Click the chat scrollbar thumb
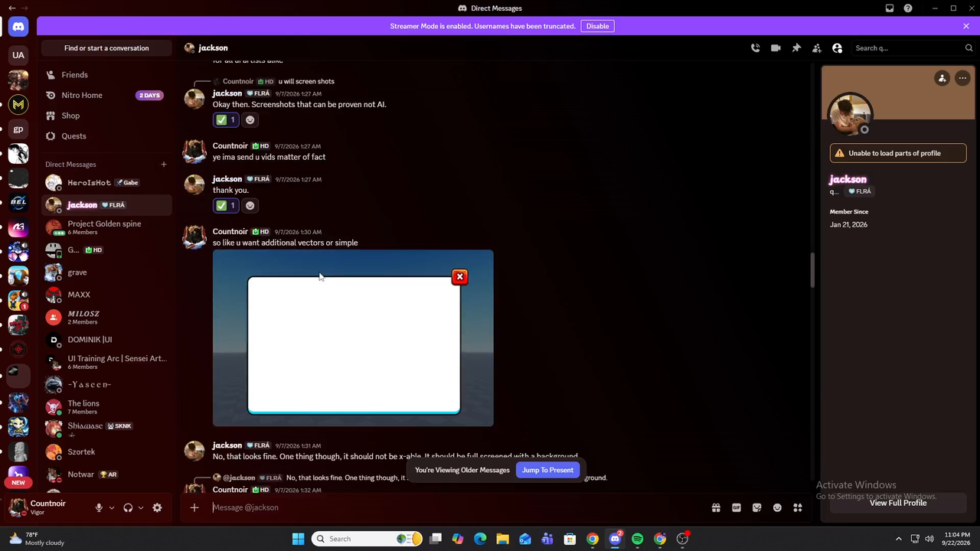Viewport: 980px width, 551px height. tap(812, 269)
